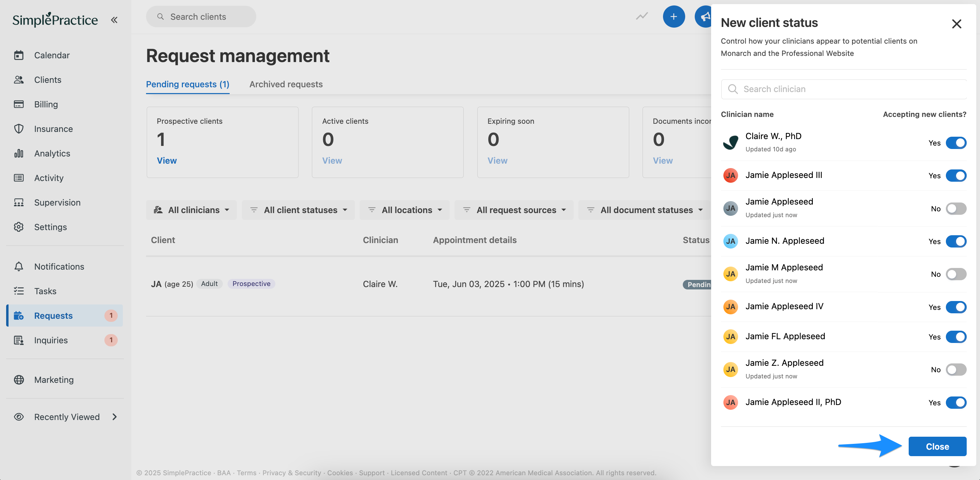Open the Support footer link
Screen dimensions: 980x480
click(372, 473)
